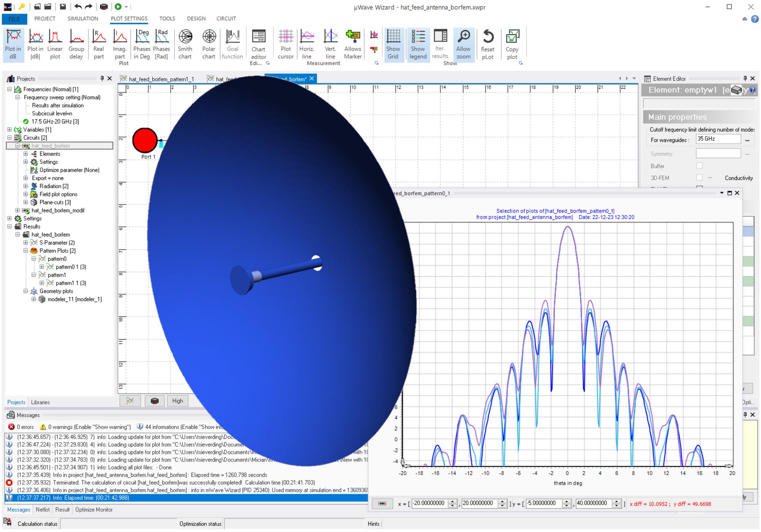This screenshot has width=761, height=532.
Task: Click the Reset plot icon
Action: 488,44
